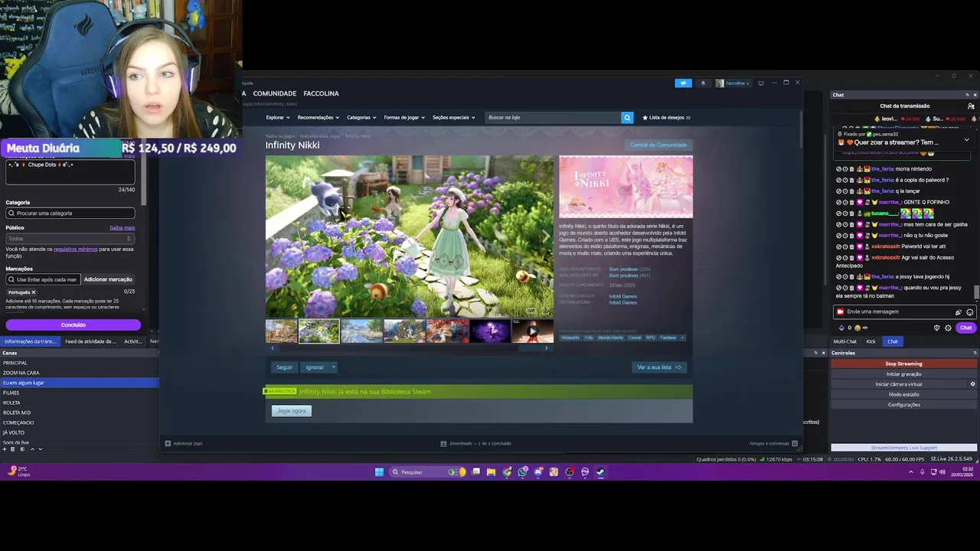The width and height of the screenshot is (980, 551).
Task: Click chat power-ups sparkle icon
Action: (958, 312)
